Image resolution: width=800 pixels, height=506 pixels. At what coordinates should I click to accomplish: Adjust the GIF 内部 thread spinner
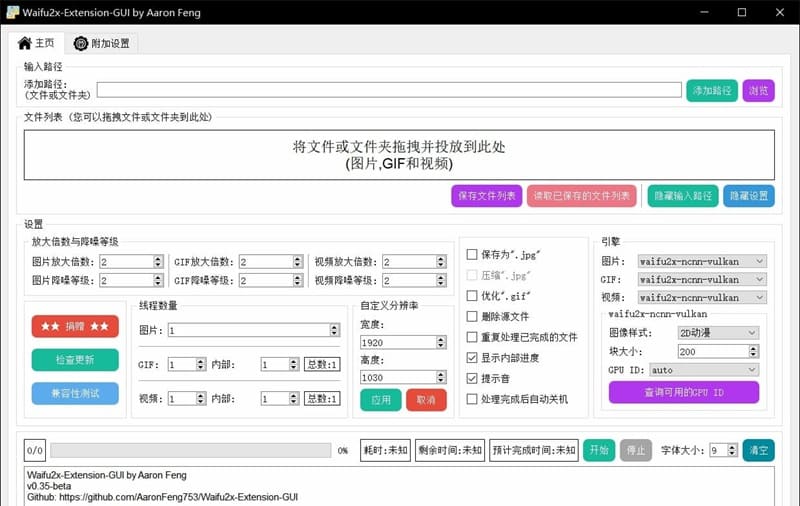(280, 364)
